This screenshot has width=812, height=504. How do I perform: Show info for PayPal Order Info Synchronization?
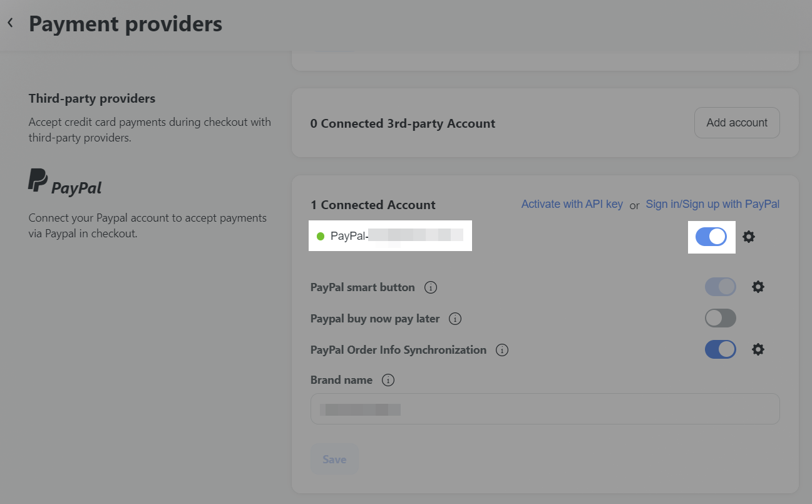click(501, 350)
